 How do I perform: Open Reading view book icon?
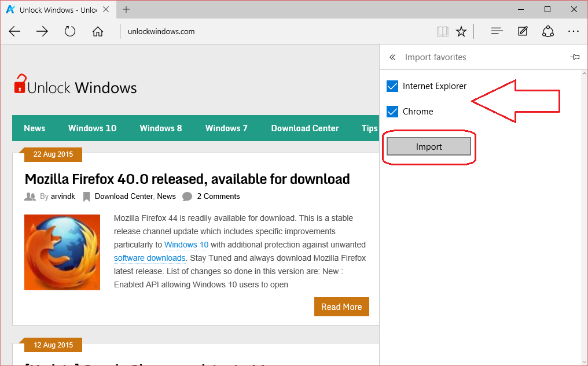point(443,31)
